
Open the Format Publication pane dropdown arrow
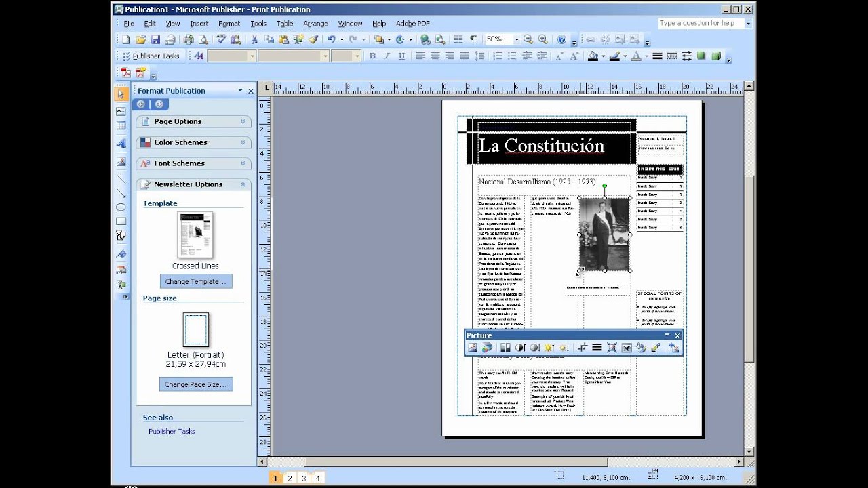click(x=240, y=90)
